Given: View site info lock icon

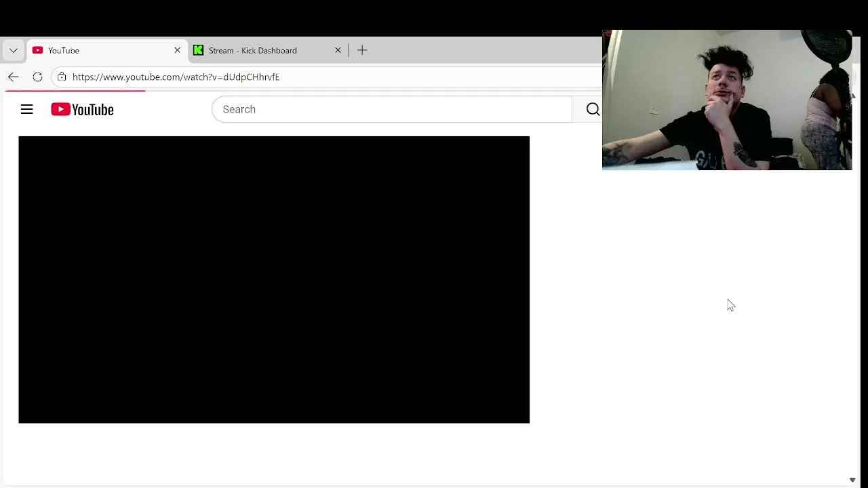Looking at the screenshot, I should pos(62,77).
